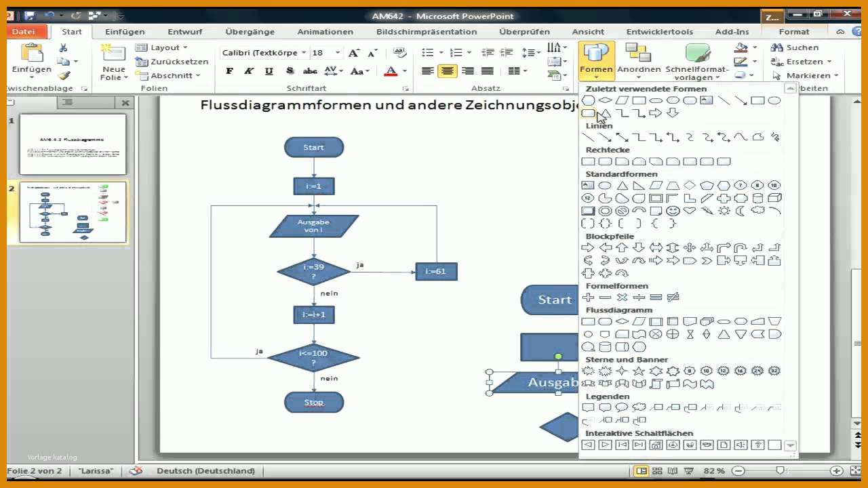The width and height of the screenshot is (868, 488).
Task: Toggle italic formatting with the K button
Action: click(x=249, y=70)
